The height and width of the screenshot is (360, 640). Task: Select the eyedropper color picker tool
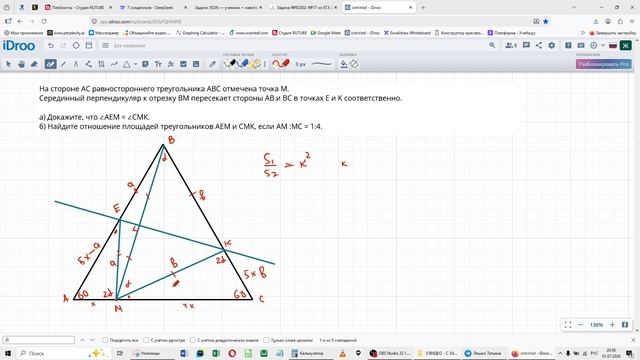tap(212, 64)
